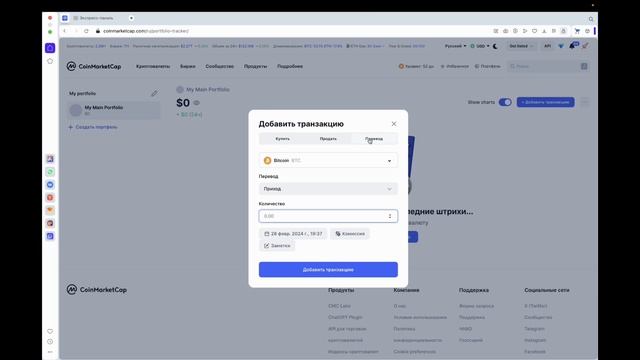Open the Продукты menu
640x360 pixels.
coord(256,66)
